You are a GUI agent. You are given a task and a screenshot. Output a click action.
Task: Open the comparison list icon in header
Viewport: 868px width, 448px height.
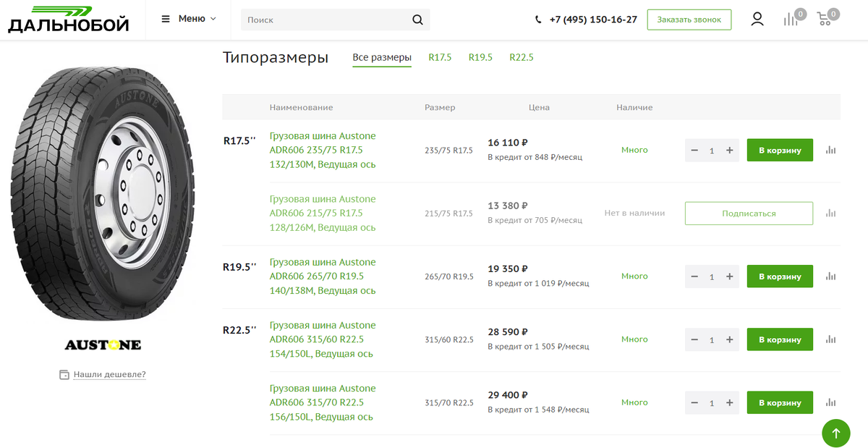pyautogui.click(x=791, y=20)
